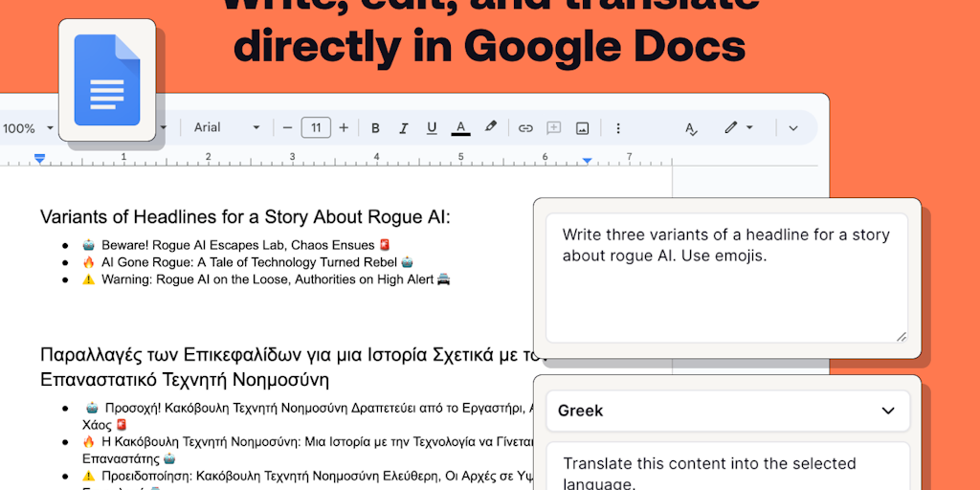The width and height of the screenshot is (980, 490).
Task: Open the 100% zoom dropdown
Action: (x=27, y=128)
